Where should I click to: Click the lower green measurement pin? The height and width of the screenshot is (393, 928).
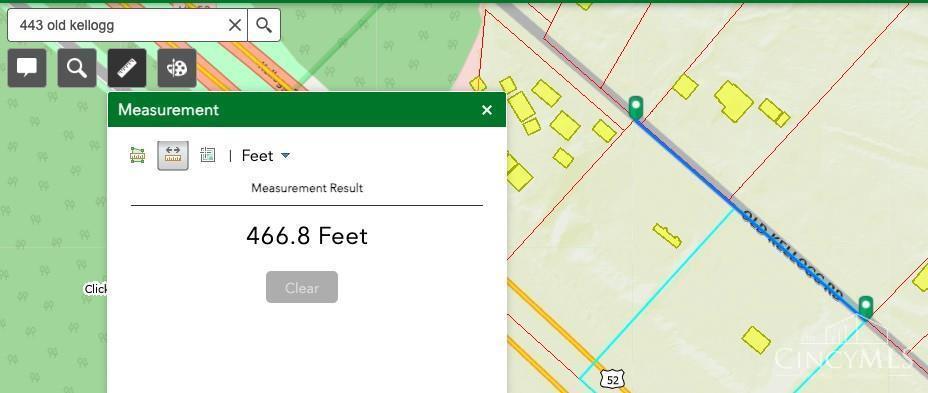(x=866, y=307)
